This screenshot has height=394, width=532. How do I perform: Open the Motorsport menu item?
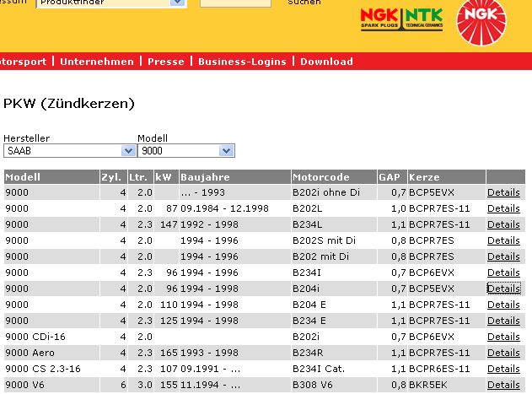pyautogui.click(x=23, y=62)
